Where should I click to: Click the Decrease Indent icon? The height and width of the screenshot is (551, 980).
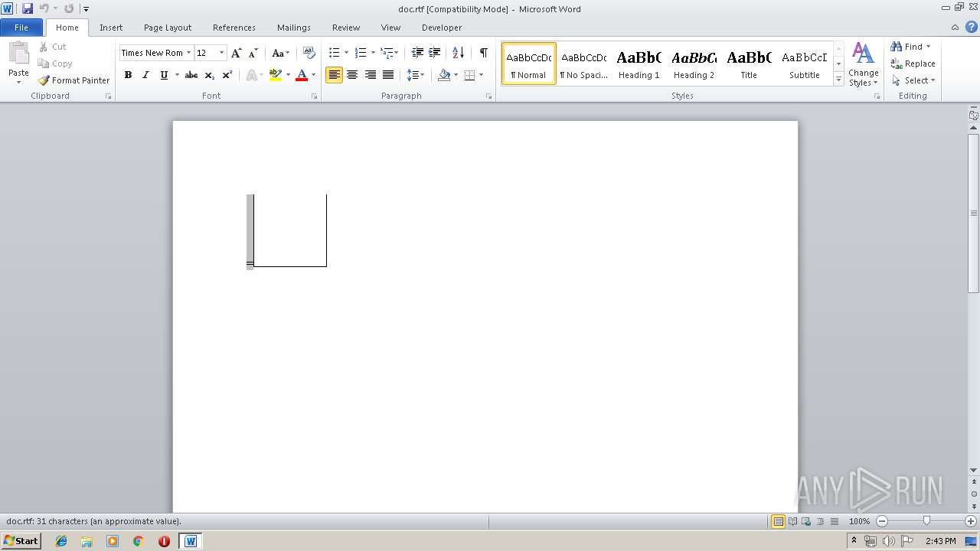pos(417,53)
